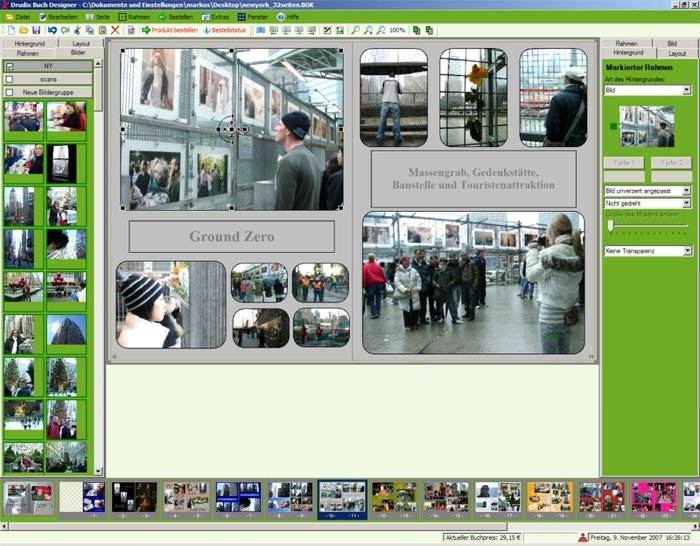Switch to right panel Layout tab
The width and height of the screenshot is (700, 546).
[677, 54]
